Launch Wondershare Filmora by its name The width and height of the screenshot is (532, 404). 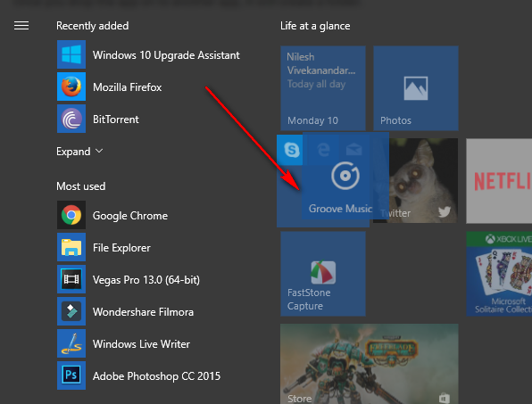pos(143,312)
